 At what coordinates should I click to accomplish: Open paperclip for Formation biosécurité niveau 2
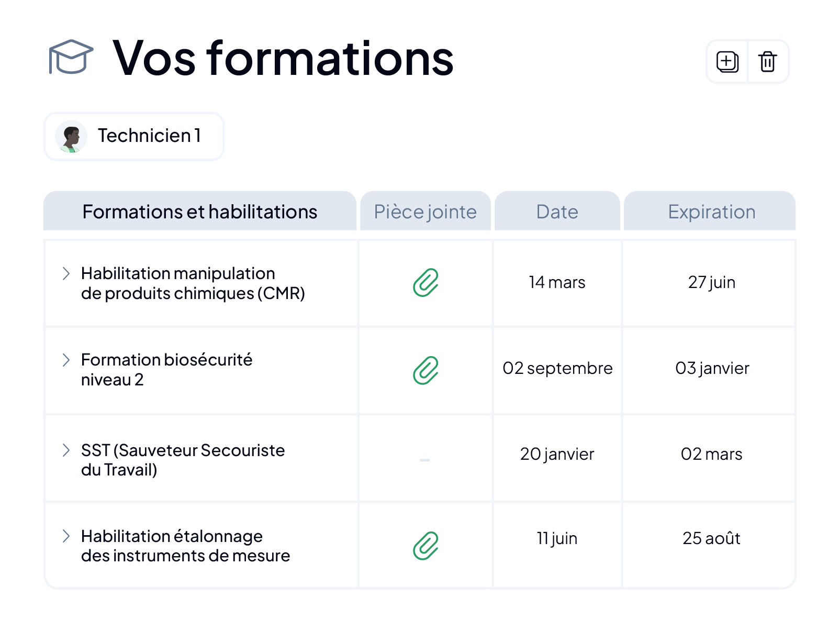pos(425,371)
